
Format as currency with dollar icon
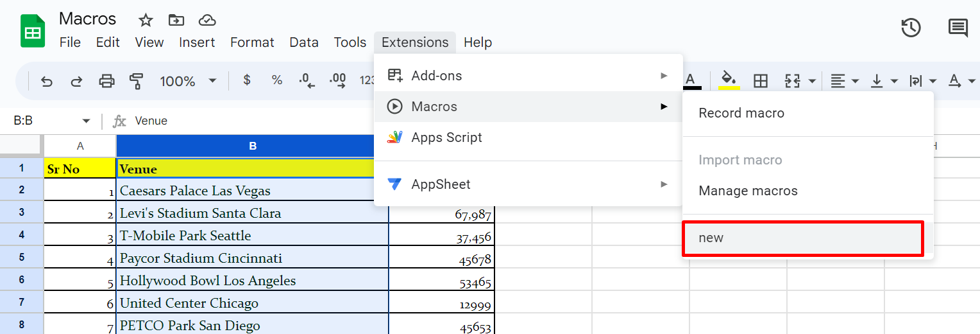tap(246, 80)
